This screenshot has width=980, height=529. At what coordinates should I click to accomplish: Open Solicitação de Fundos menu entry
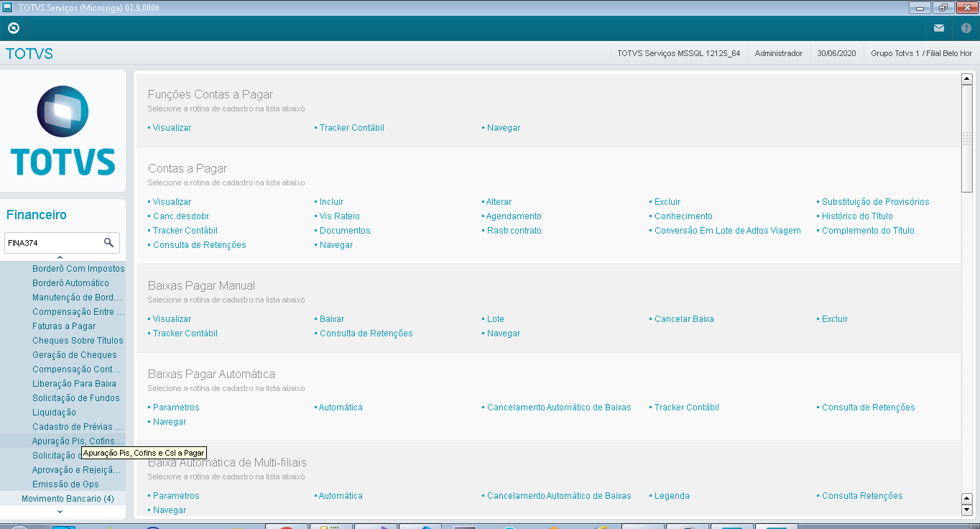click(76, 398)
